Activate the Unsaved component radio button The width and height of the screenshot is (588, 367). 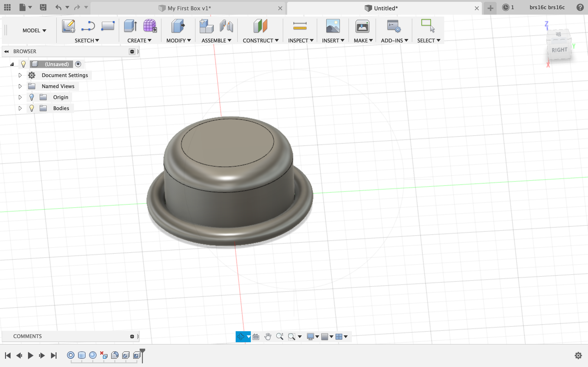pos(78,64)
